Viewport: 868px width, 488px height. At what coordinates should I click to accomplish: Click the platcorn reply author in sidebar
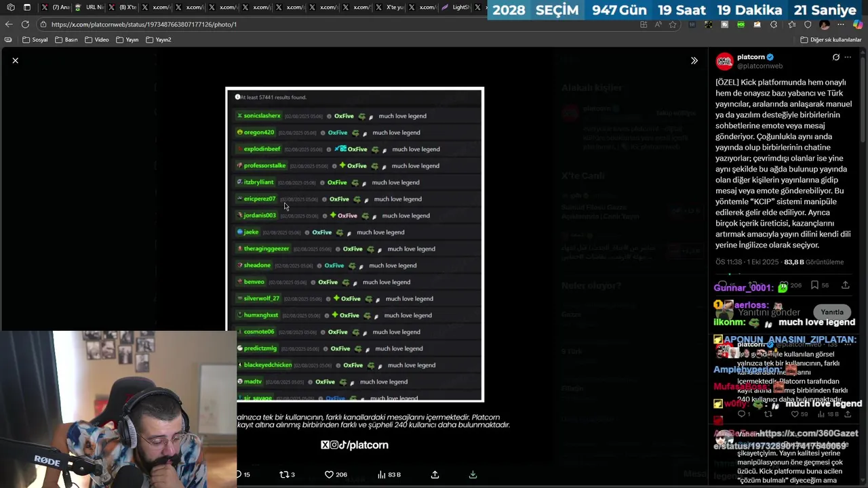pyautogui.click(x=751, y=344)
